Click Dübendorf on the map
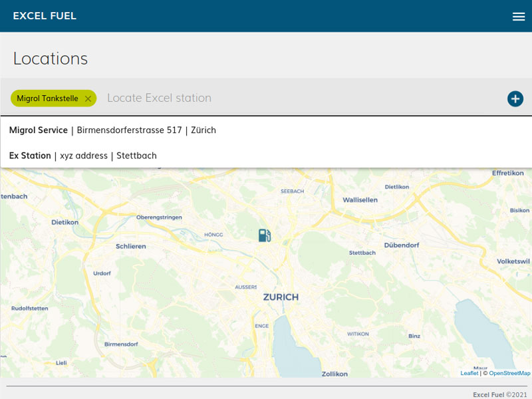 coord(401,245)
